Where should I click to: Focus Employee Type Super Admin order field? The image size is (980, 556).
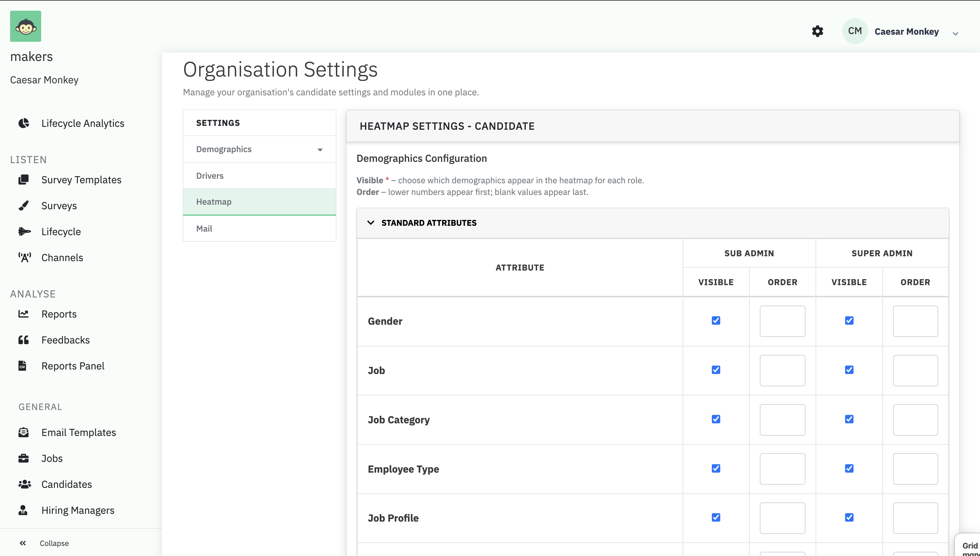(915, 469)
